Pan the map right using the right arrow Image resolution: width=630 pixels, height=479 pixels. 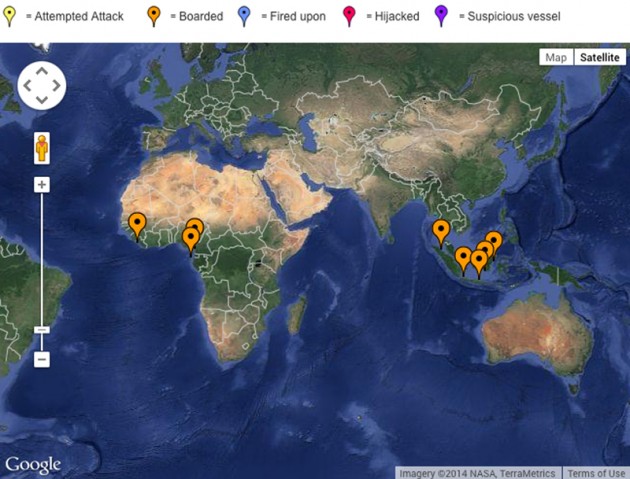[56, 86]
